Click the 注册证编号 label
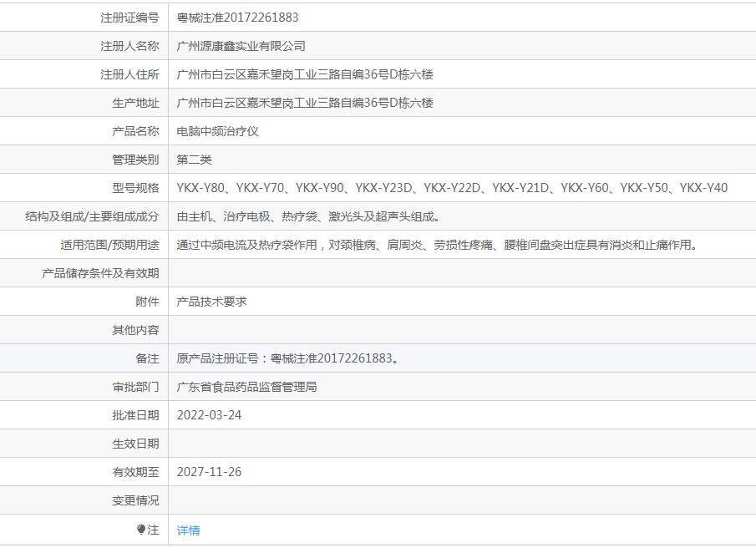Viewport: 756px width, 548px height. [x=129, y=18]
